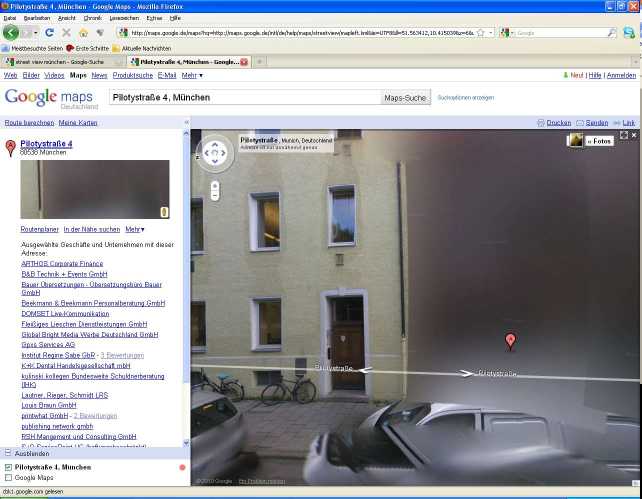642x499 pixels.
Task: Open the Bearbeiten menu
Action: click(x=37, y=18)
